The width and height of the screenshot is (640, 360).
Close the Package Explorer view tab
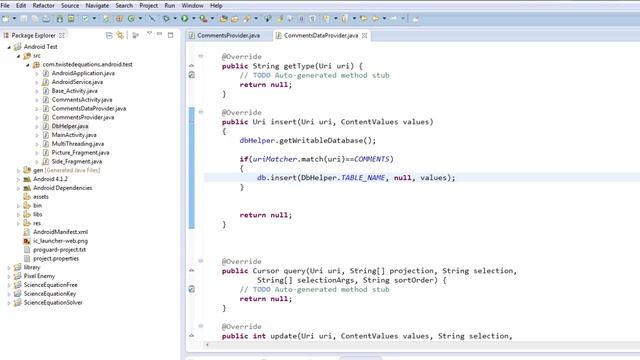[62, 36]
